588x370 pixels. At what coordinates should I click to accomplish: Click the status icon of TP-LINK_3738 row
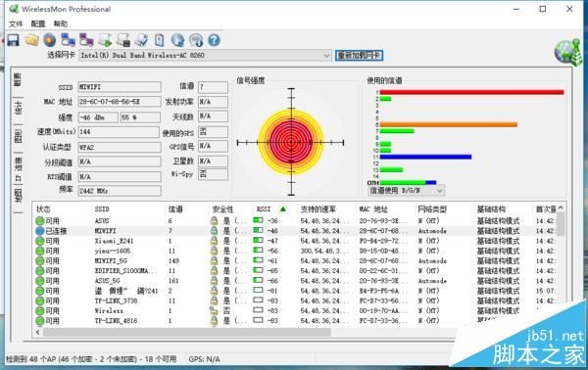[x=40, y=301]
